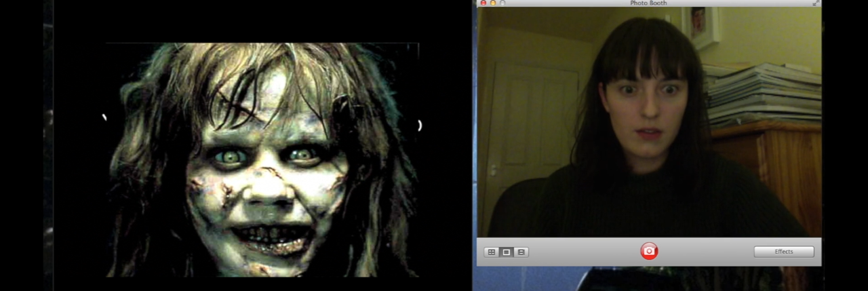
Task: Select the four-up photo mode icon
Action: click(491, 252)
